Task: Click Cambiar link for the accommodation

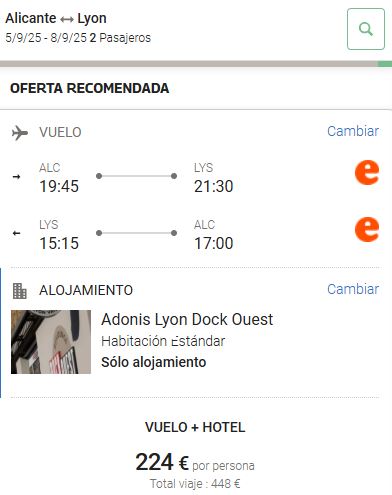Action: click(353, 289)
